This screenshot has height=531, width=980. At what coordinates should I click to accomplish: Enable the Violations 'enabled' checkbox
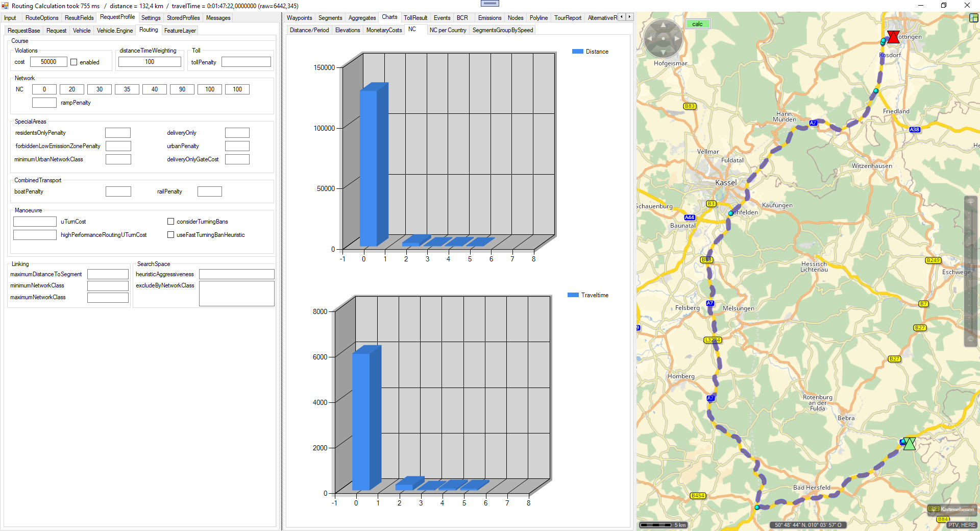pos(74,62)
